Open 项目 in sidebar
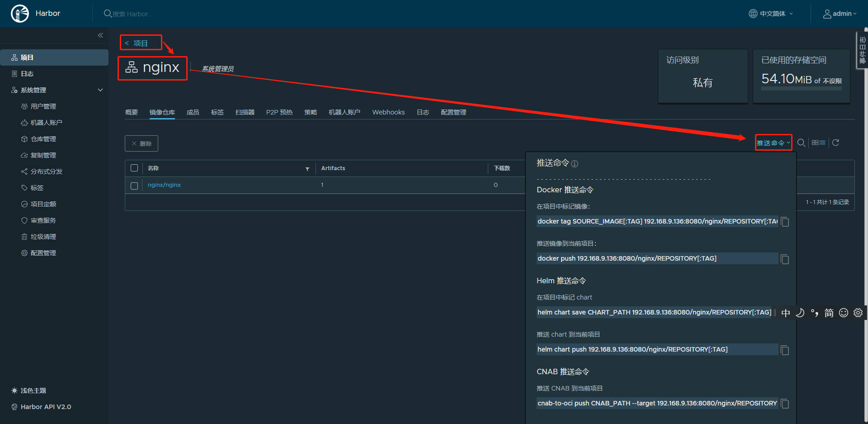868x424 pixels. coord(54,57)
